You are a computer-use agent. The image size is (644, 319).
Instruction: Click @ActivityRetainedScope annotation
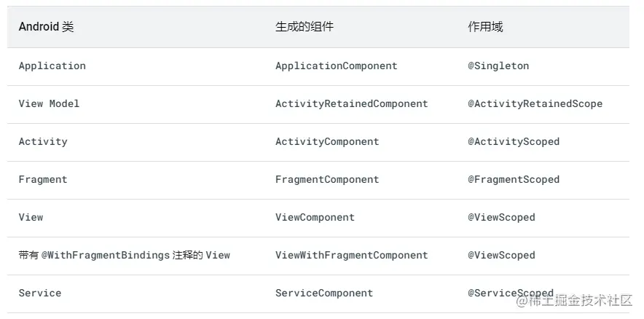point(535,104)
